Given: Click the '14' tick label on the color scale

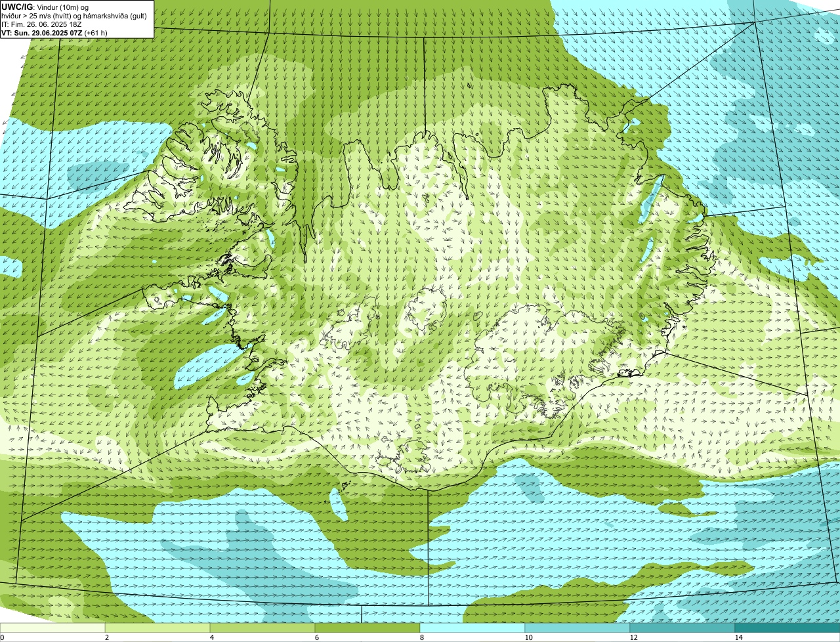Looking at the screenshot, I should click(x=738, y=637).
